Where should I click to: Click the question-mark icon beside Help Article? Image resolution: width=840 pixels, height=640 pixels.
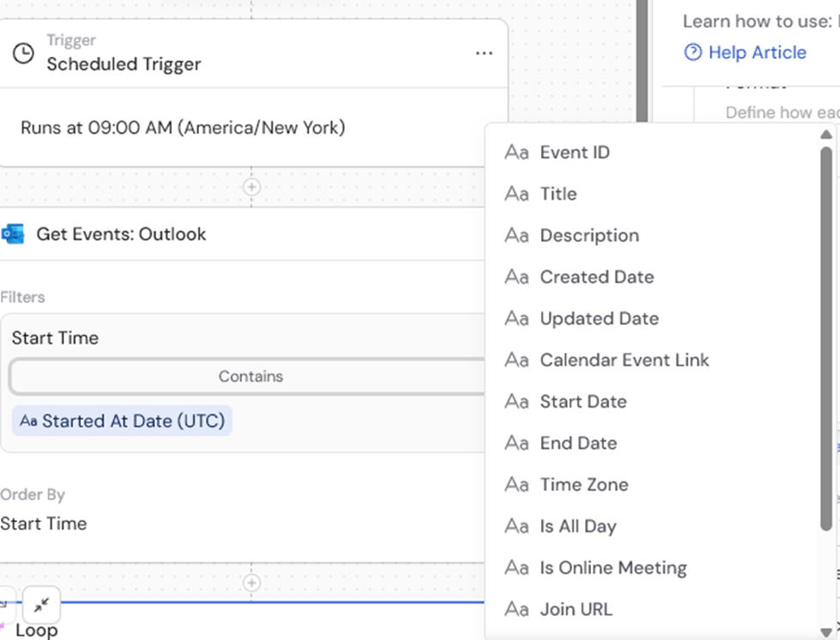(x=693, y=52)
